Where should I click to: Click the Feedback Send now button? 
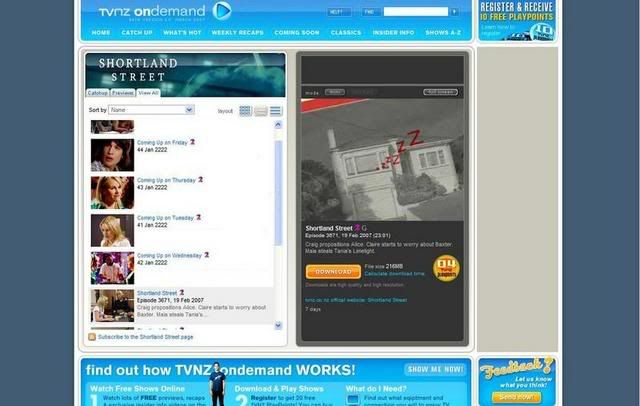[516, 397]
